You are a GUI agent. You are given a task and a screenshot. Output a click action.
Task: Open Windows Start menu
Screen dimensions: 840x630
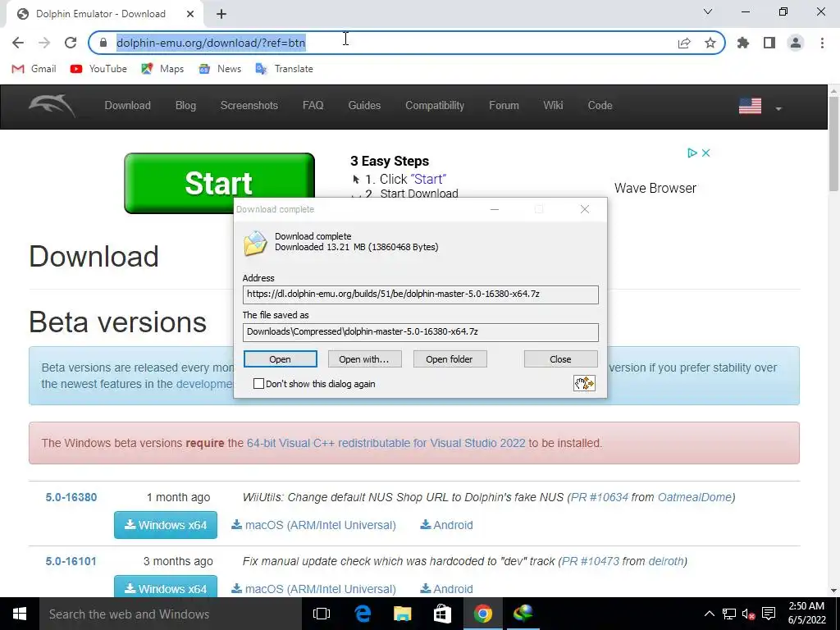(20, 614)
